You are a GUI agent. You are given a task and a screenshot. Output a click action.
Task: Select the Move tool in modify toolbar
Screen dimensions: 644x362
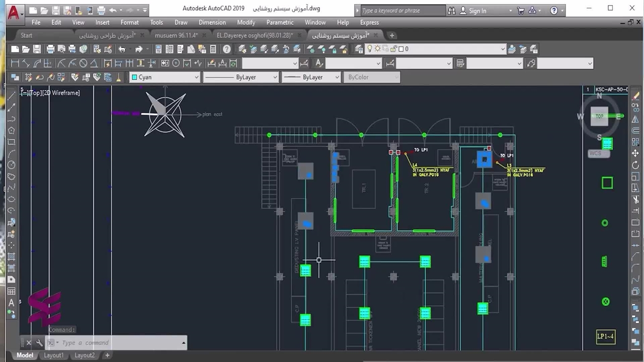[635, 153]
